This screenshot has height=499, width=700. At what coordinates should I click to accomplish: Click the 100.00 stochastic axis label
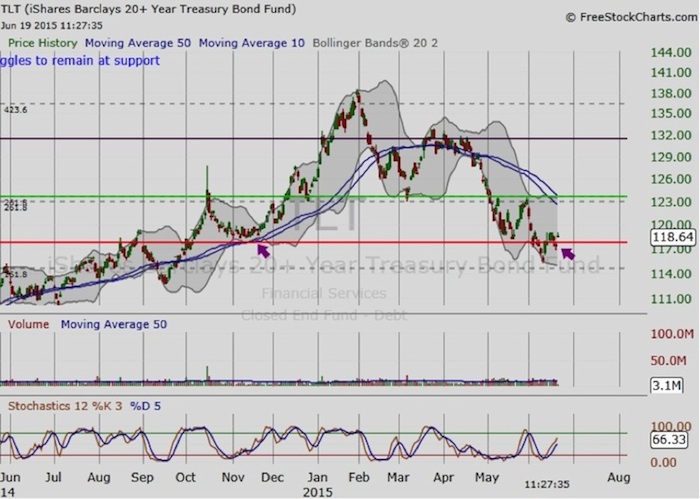point(671,427)
